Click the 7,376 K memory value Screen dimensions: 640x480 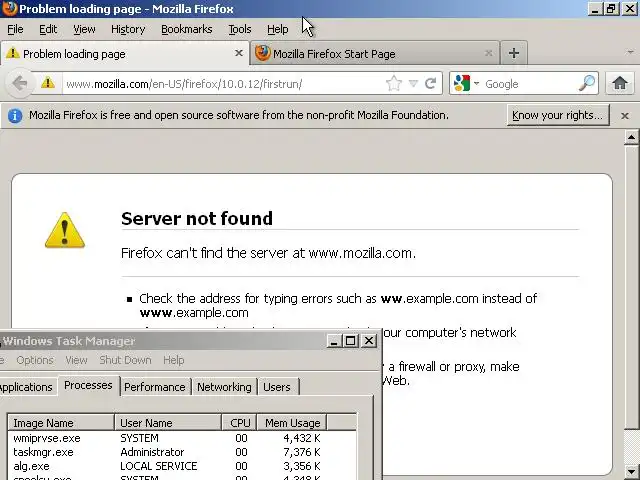302,452
